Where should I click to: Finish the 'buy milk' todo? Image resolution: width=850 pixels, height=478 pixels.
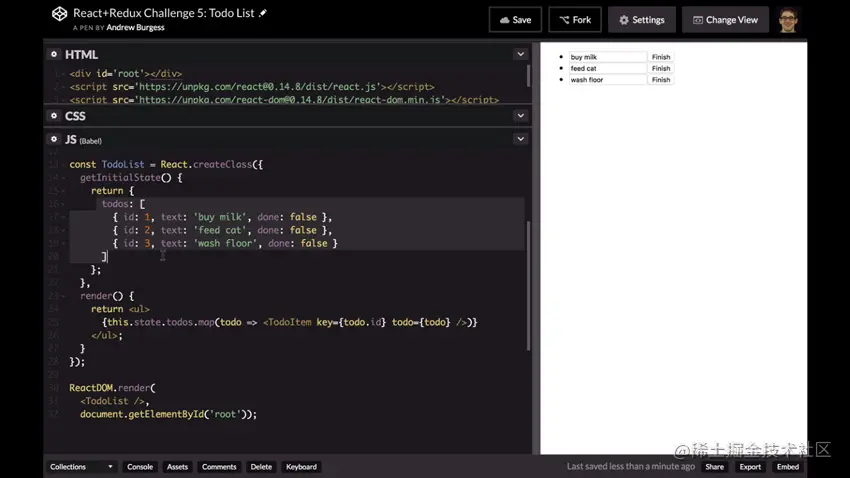pos(661,57)
